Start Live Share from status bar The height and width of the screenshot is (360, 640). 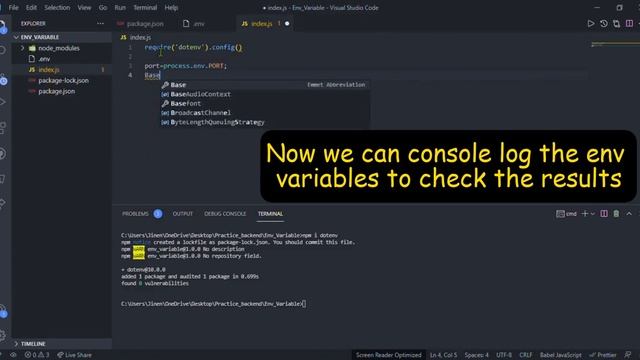point(74,355)
